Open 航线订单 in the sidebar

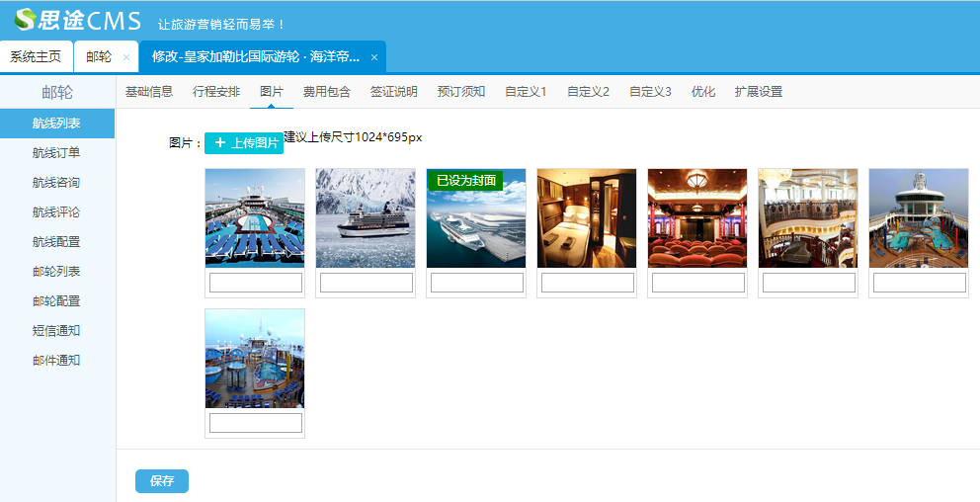click(x=56, y=153)
